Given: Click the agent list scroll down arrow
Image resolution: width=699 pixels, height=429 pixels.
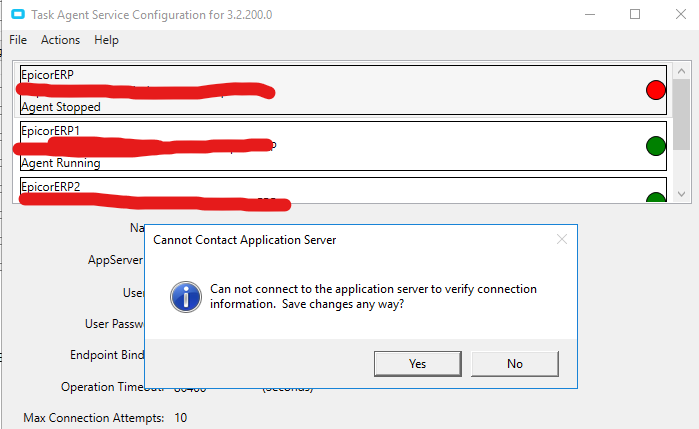Looking at the screenshot, I should click(x=682, y=194).
